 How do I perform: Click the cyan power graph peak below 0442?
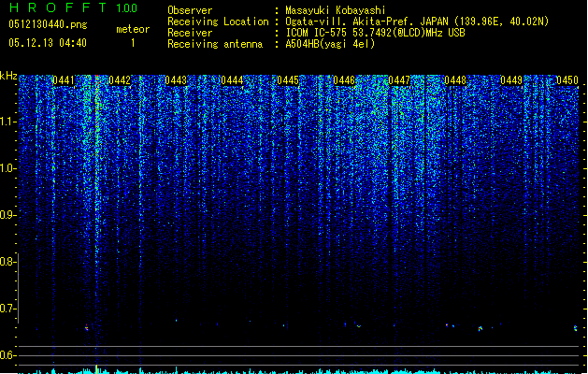coord(96,369)
